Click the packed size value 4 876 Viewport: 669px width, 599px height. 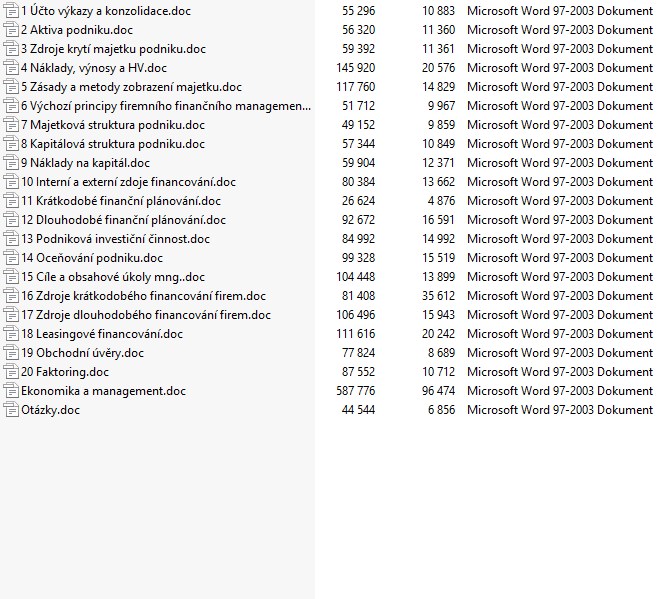(442, 201)
